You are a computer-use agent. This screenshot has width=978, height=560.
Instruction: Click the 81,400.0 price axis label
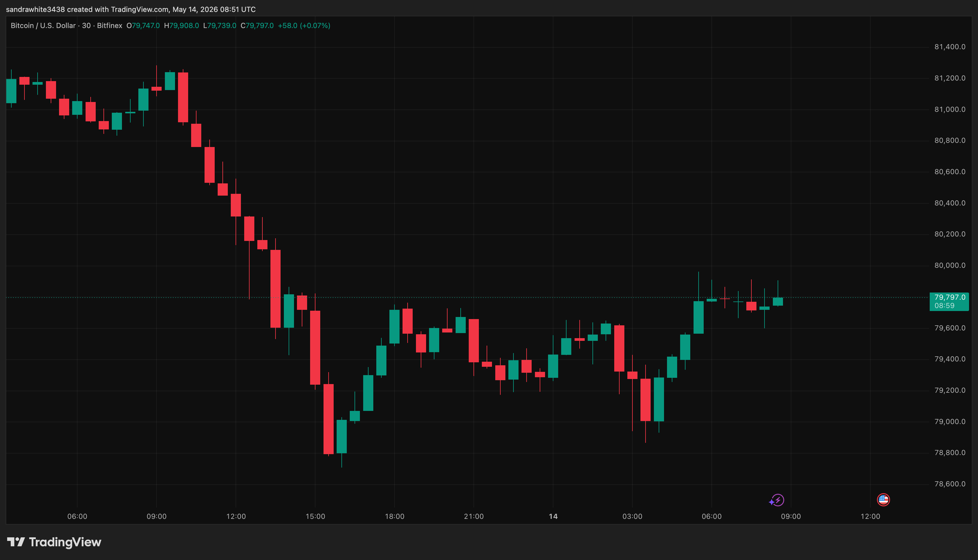tap(950, 47)
